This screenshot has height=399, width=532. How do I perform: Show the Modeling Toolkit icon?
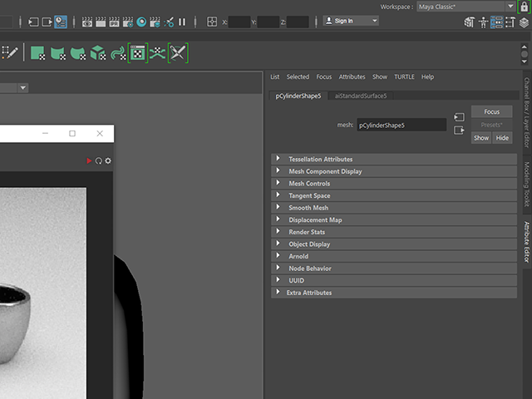469,22
